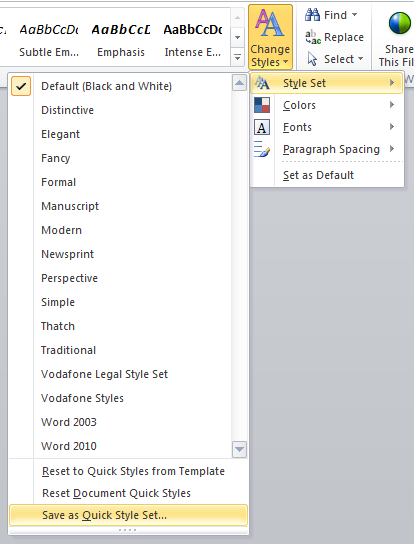
Task: Choose the Vodafone Legal Style Set
Action: [104, 374]
